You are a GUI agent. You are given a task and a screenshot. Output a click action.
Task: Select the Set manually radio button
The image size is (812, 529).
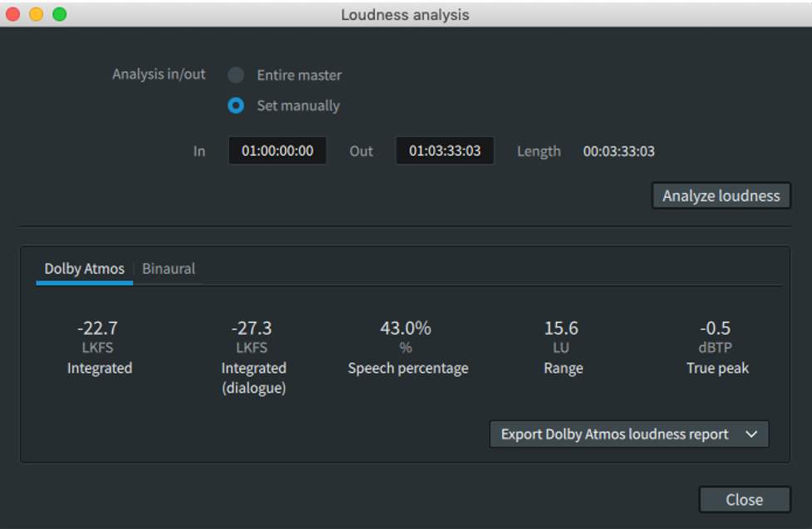point(236,106)
